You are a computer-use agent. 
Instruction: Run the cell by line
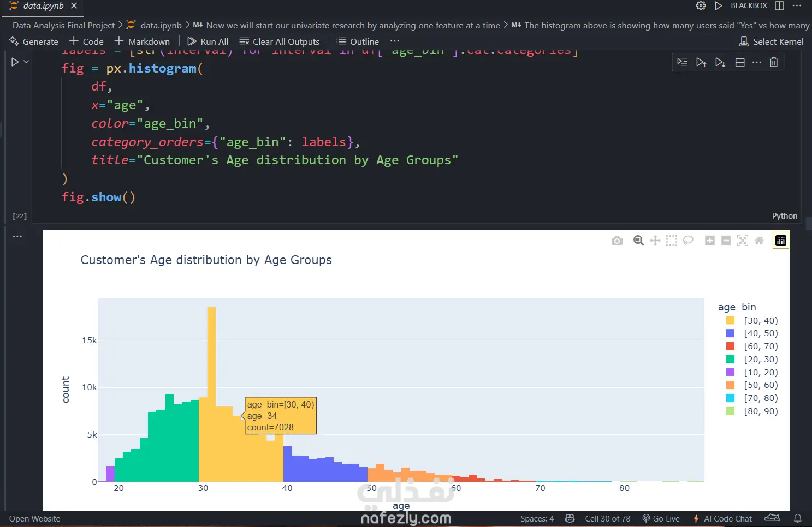click(x=682, y=62)
